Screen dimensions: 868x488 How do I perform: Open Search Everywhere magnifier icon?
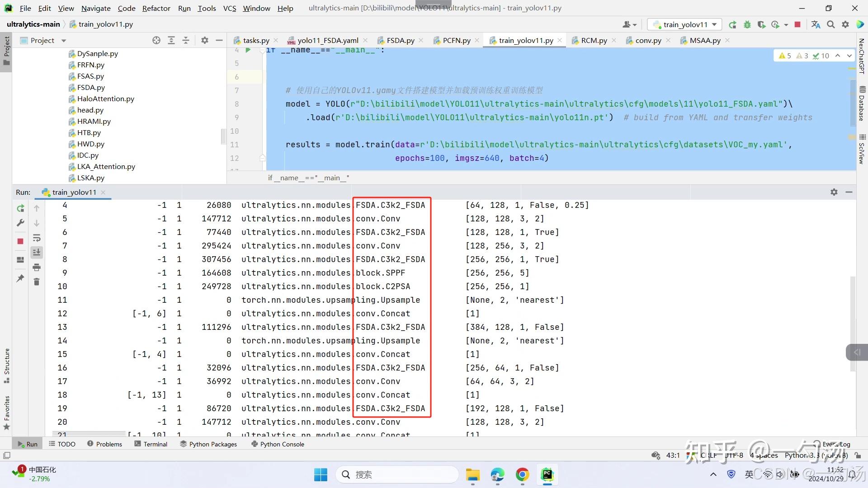click(x=830, y=24)
